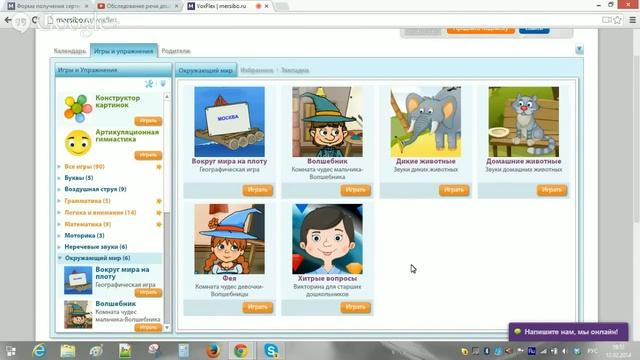The height and width of the screenshot is (360, 640).
Task: Expand the Воздушная струя (9) category
Action: click(x=95, y=189)
